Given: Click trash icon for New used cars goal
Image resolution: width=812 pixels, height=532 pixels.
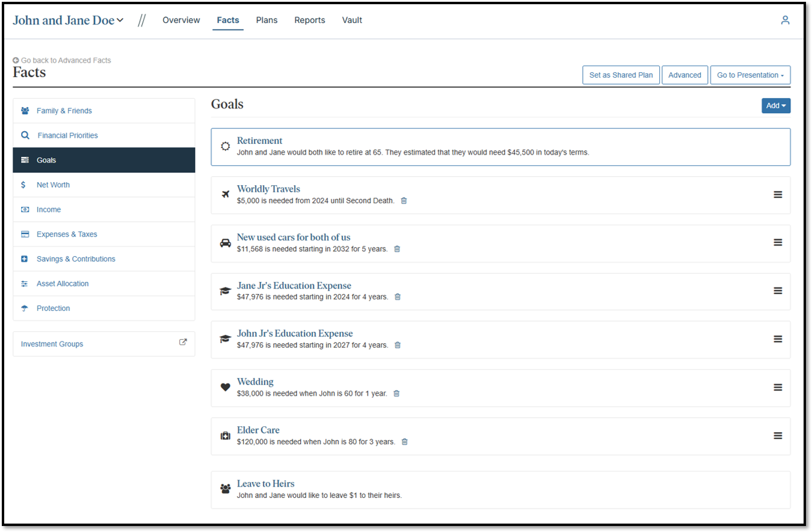Looking at the screenshot, I should [x=397, y=249].
